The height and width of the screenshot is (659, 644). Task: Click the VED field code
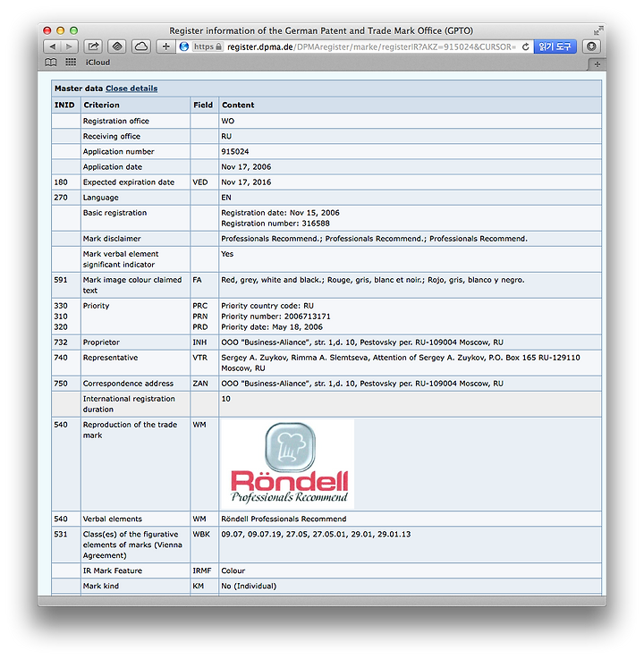click(x=200, y=182)
